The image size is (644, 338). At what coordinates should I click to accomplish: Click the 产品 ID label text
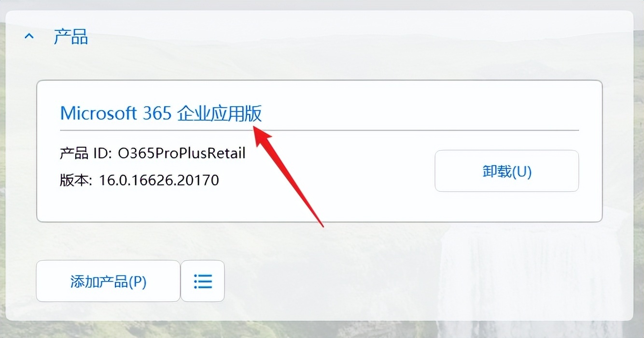coord(86,153)
